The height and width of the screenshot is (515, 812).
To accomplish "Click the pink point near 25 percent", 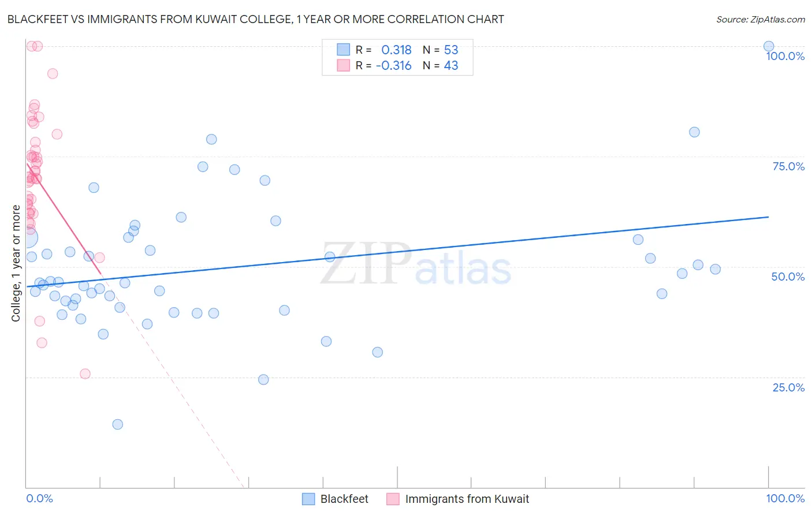I will 85,374.
